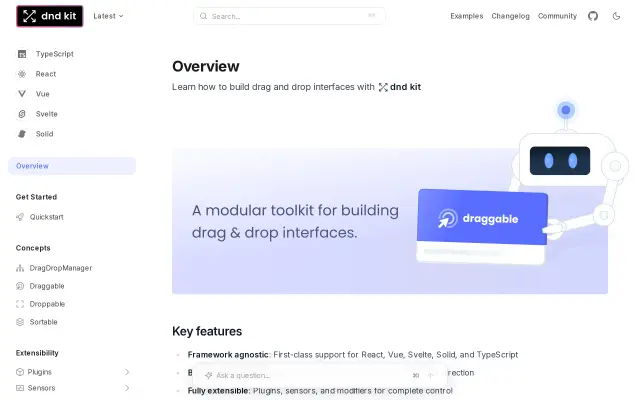
Task: Select the TypeScript sidebar tab
Action: tap(54, 54)
